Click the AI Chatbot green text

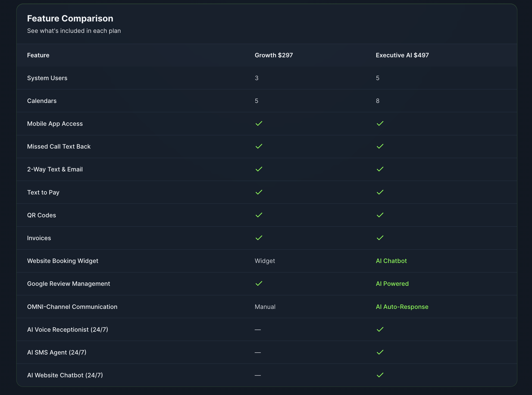(391, 261)
